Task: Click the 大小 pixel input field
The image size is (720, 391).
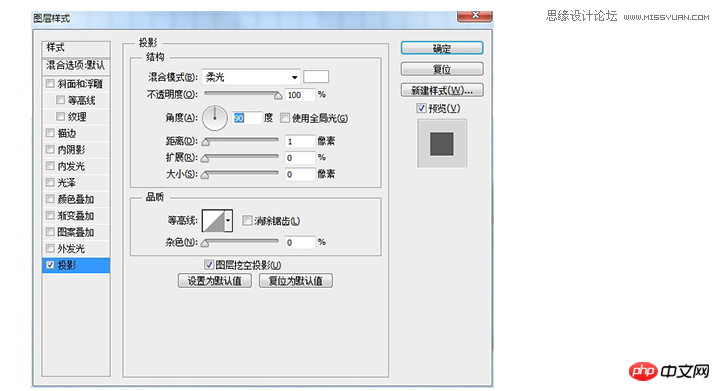Action: pyautogui.click(x=300, y=174)
